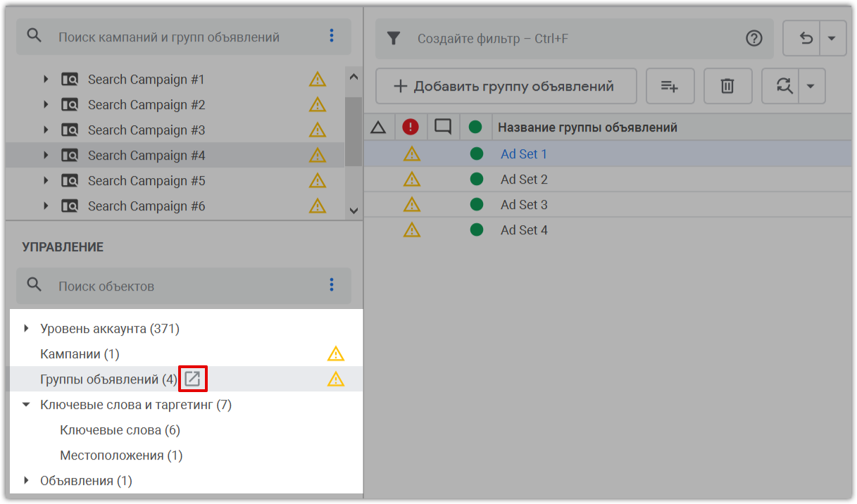This screenshot has width=857, height=504.
Task: Open campaign search options three-dot menu
Action: tap(332, 36)
